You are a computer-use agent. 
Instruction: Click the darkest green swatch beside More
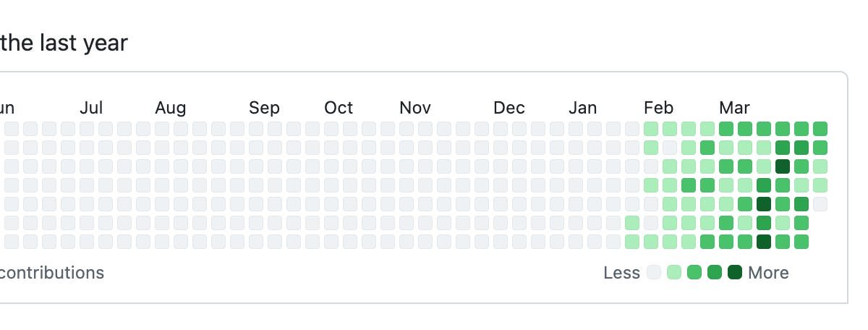click(x=735, y=273)
